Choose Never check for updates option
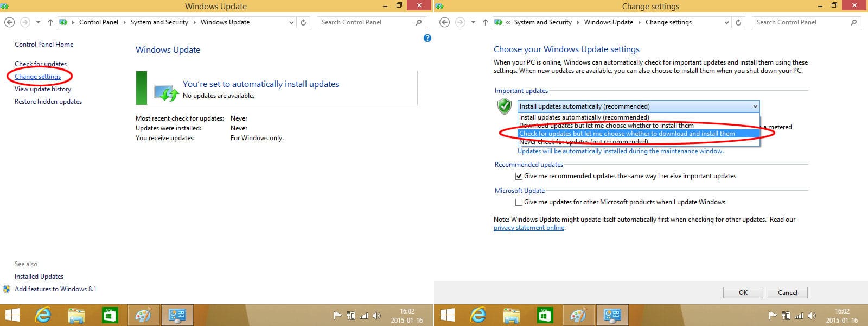868x326 pixels. (x=639, y=142)
